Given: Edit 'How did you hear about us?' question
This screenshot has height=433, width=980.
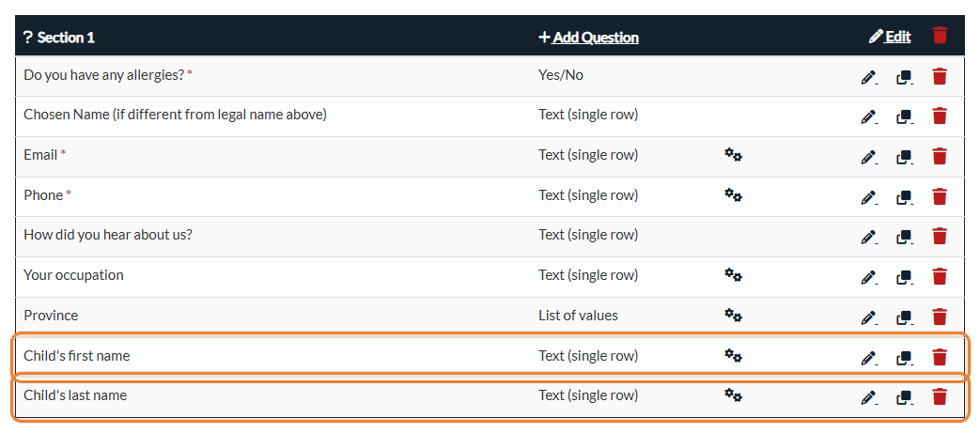Looking at the screenshot, I should [868, 238].
